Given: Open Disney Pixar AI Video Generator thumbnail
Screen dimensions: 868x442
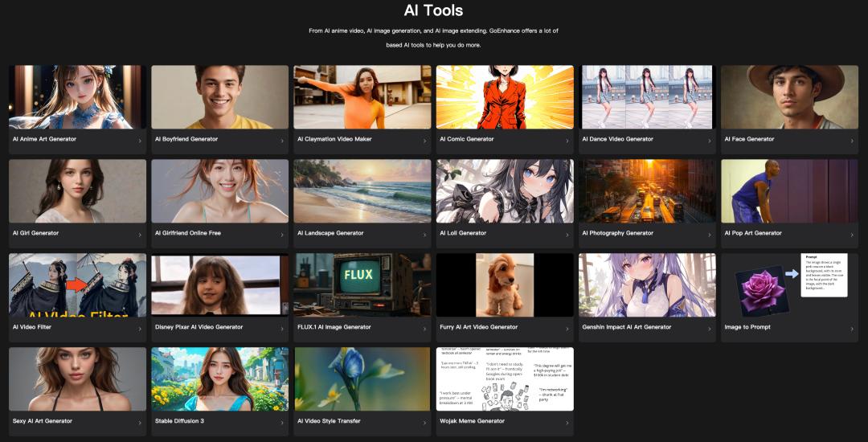Looking at the screenshot, I should click(219, 284).
